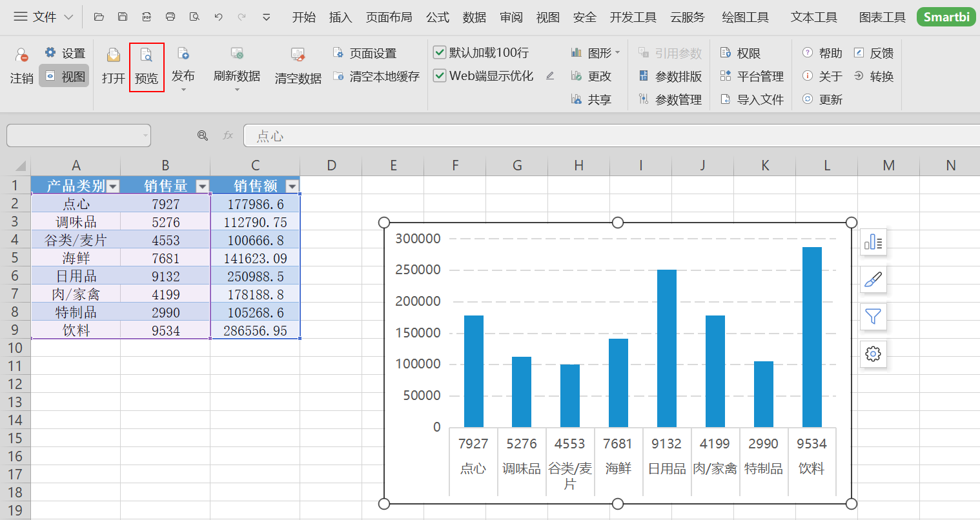Viewport: 980px width, 520px height.
Task: Open 帮助 help
Action: (822, 53)
